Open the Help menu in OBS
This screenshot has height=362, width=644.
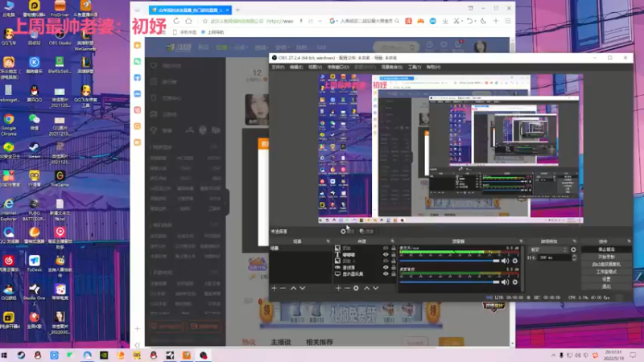click(433, 67)
